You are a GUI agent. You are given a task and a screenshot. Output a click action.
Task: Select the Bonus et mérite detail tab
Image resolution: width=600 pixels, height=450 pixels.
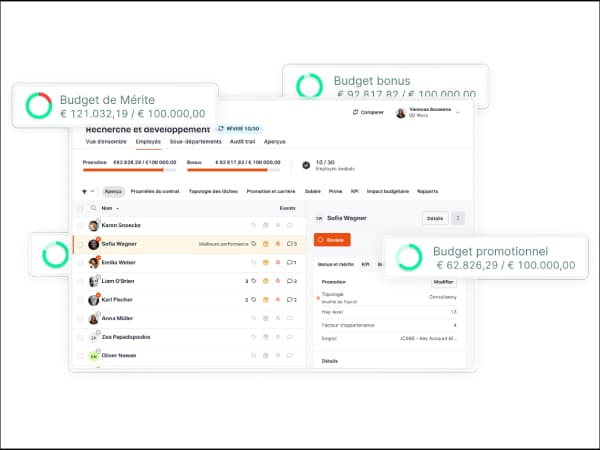tap(336, 264)
